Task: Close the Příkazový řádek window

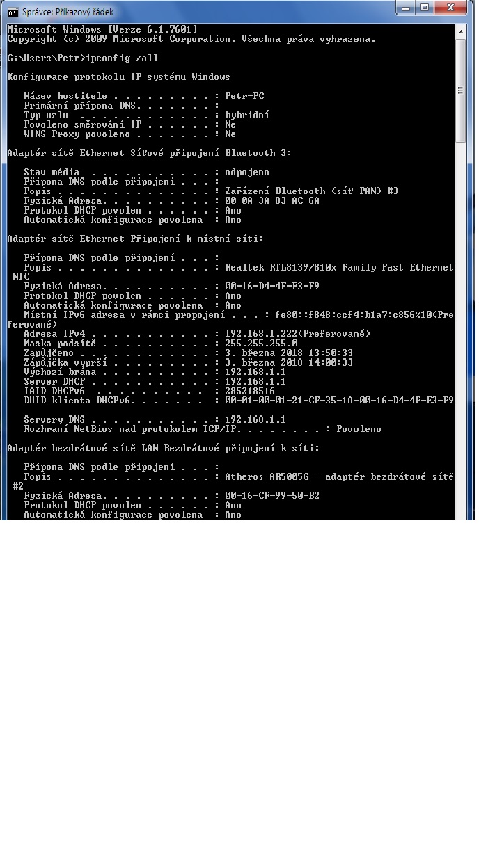Action: click(x=452, y=8)
